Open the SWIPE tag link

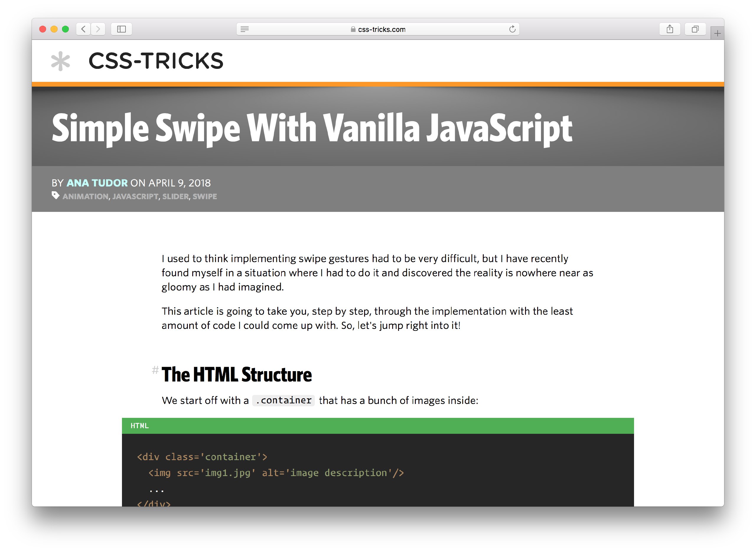(205, 197)
